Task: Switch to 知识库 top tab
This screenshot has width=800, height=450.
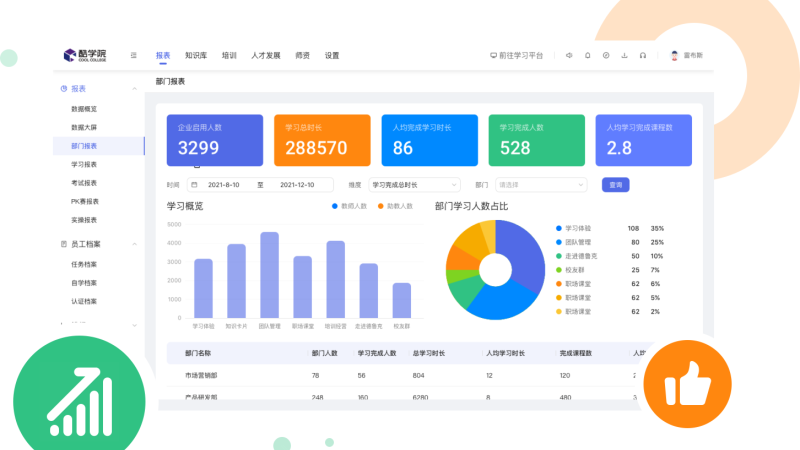Action: point(196,55)
